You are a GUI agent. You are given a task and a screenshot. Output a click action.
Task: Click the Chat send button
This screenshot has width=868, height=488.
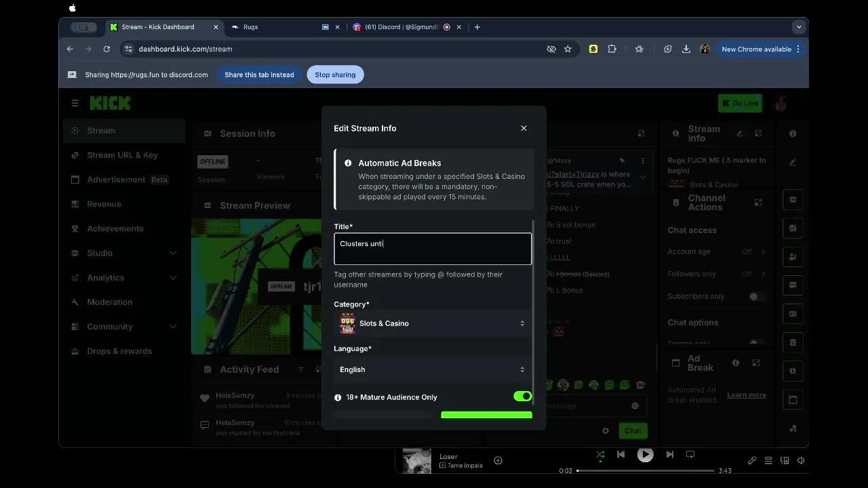(633, 430)
